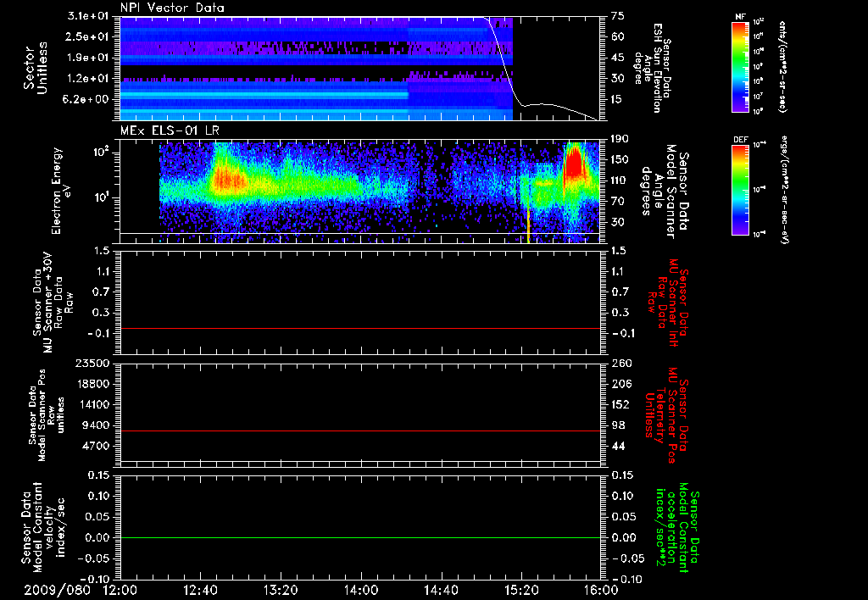Click the 4700 tick label
Screen dimensions: 868x600
(x=97, y=446)
